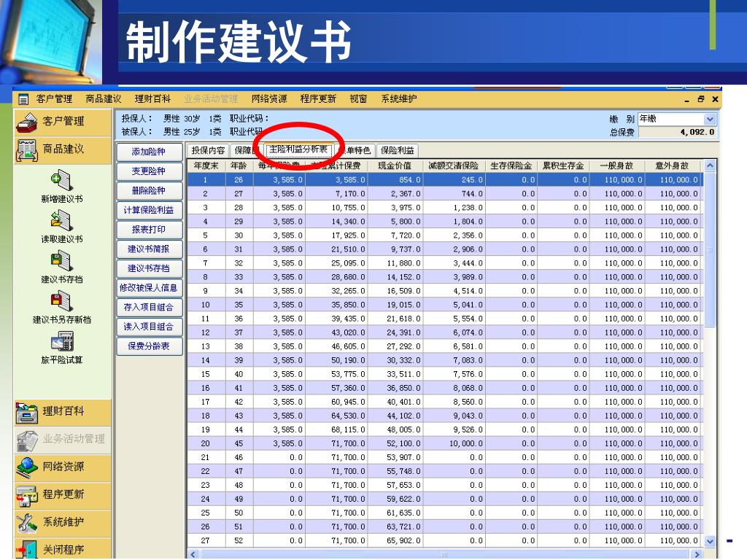The height and width of the screenshot is (560, 747).
Task: Open 理财百科 in the sidebar
Action: click(63, 412)
